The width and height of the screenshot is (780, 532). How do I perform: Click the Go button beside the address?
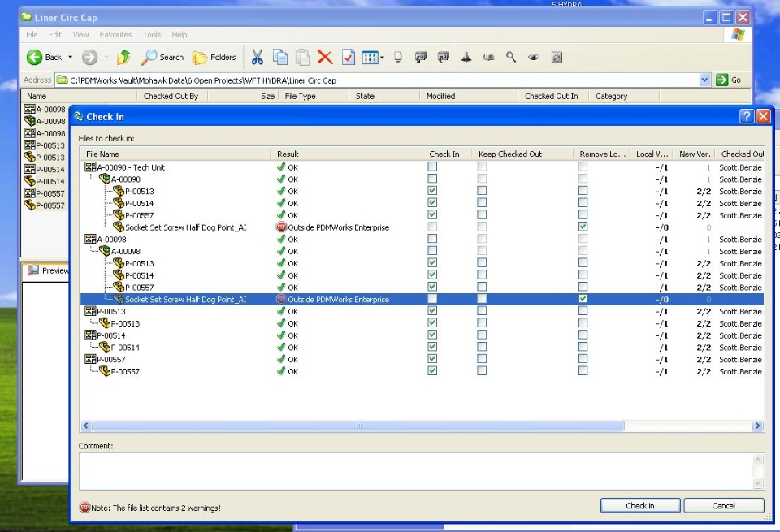(x=730, y=80)
